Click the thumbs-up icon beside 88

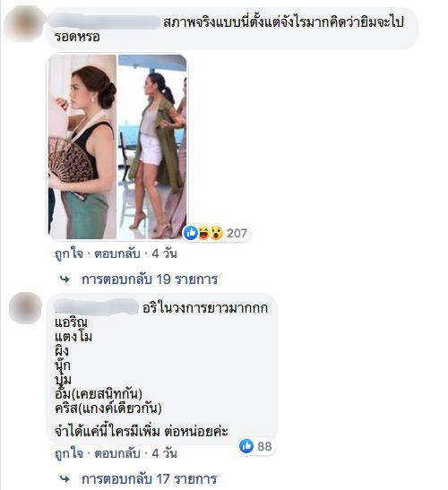coord(246,445)
